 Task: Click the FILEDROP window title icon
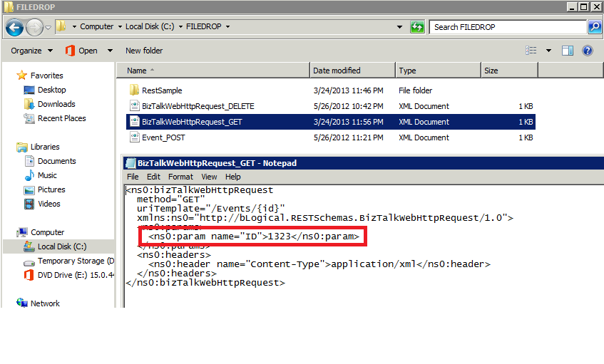point(9,7)
